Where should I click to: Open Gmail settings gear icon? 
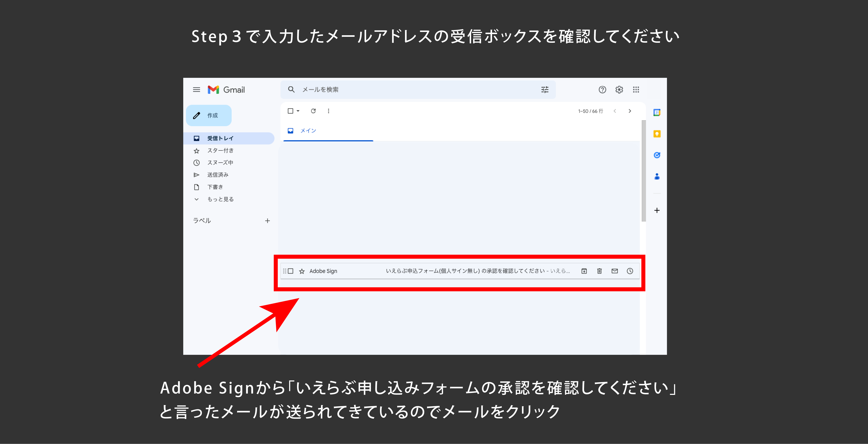tap(619, 90)
